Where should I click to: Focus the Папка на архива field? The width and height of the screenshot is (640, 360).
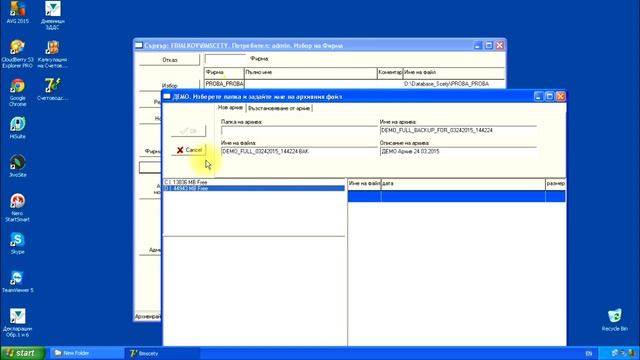pos(299,131)
